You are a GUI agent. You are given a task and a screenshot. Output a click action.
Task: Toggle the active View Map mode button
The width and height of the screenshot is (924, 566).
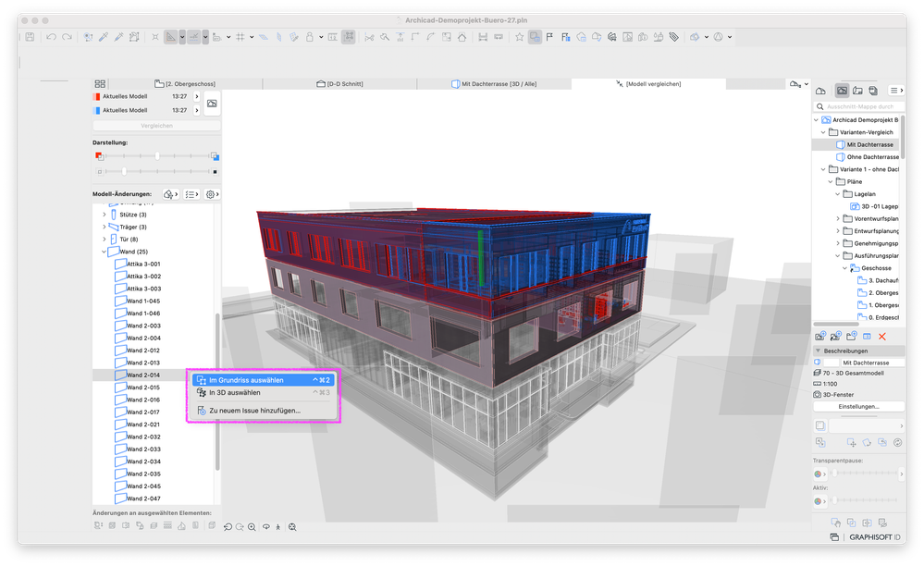pyautogui.click(x=842, y=91)
